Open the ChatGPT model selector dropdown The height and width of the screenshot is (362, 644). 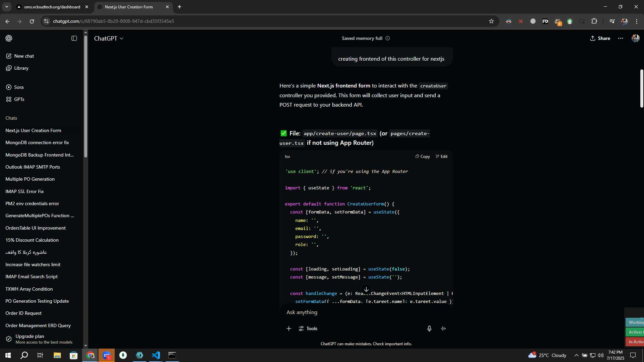coord(109,39)
